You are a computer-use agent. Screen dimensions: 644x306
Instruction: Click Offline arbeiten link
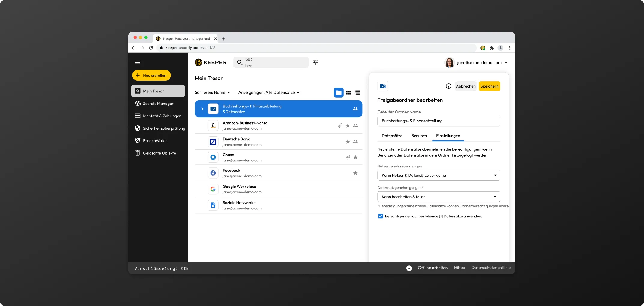(x=433, y=268)
